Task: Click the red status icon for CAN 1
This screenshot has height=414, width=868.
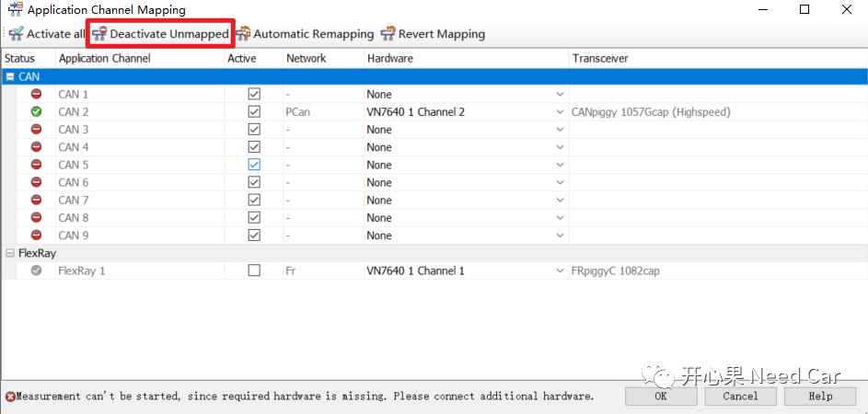Action: point(37,94)
